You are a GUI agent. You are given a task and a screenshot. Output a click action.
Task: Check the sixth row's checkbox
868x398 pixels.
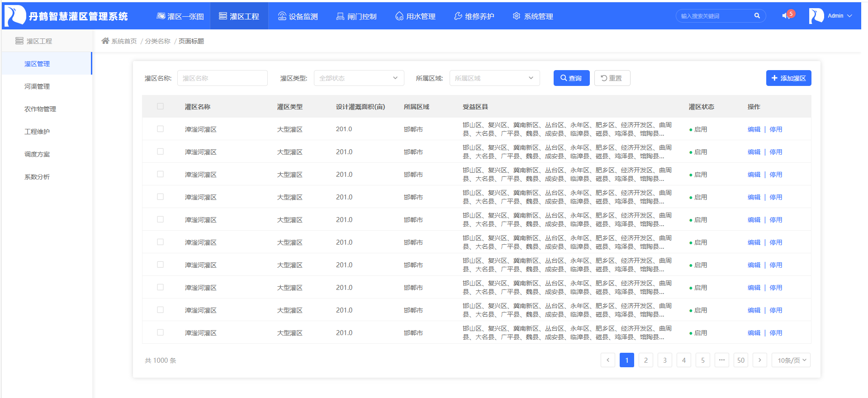160,242
